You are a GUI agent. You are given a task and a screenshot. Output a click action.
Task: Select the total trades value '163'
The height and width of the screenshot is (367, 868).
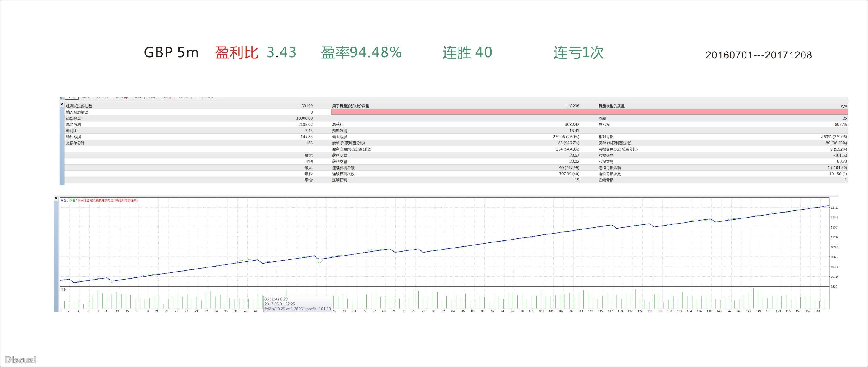point(309,143)
